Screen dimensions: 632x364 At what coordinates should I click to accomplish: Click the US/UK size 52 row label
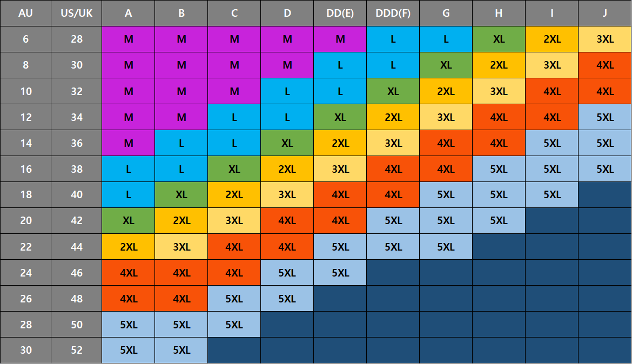pyautogui.click(x=77, y=350)
